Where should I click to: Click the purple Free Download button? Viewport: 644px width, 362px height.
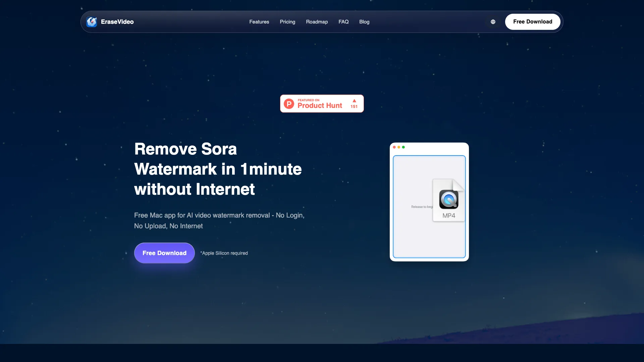164,253
